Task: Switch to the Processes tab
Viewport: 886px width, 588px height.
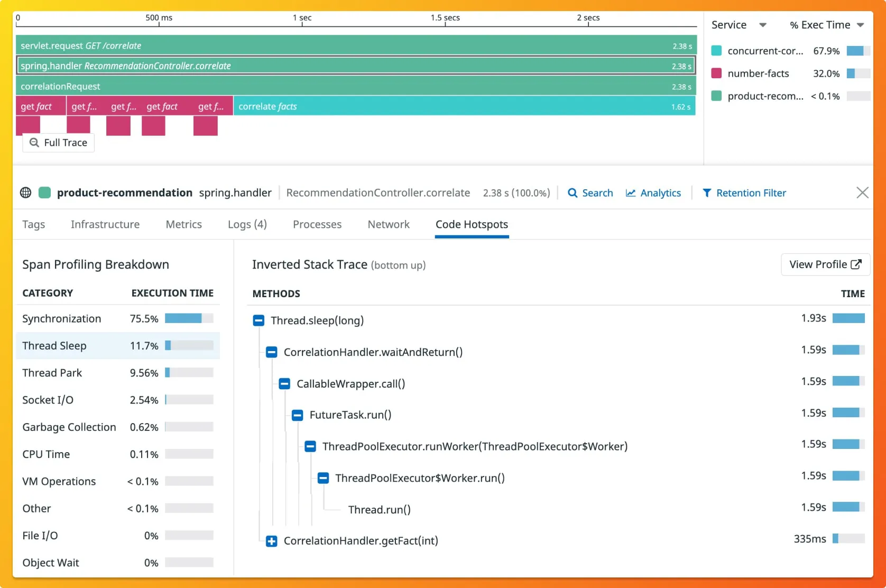Action: coord(317,224)
